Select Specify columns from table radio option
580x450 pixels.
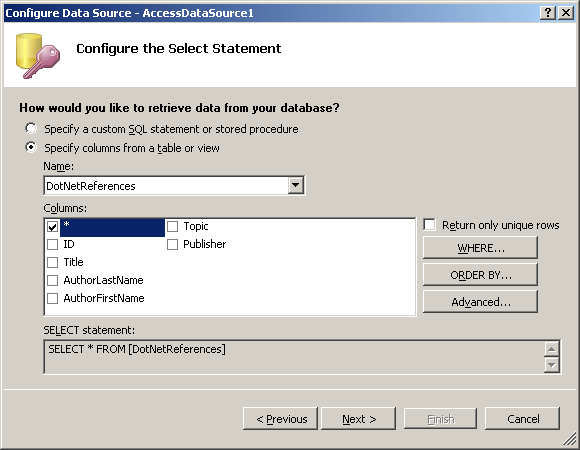(x=31, y=148)
